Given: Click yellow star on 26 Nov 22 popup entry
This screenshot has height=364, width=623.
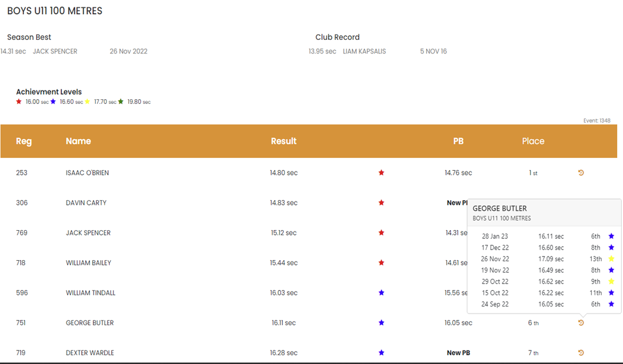Looking at the screenshot, I should tap(611, 259).
